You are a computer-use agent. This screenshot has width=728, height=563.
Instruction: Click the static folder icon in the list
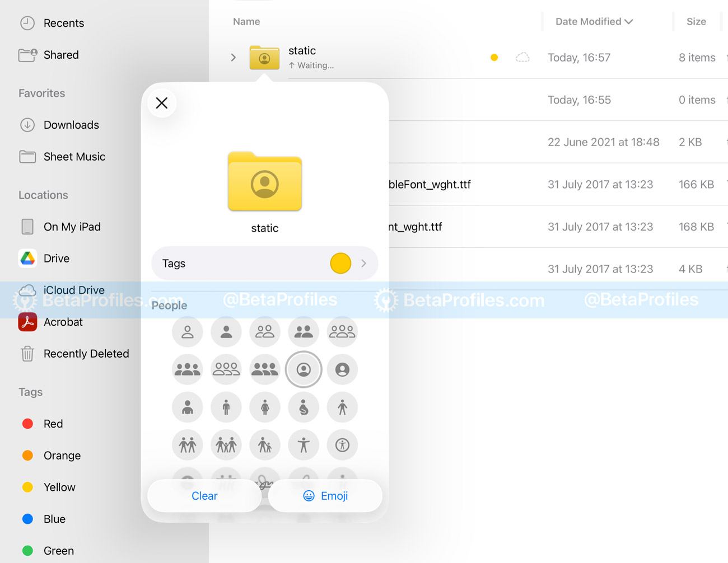[x=264, y=57]
